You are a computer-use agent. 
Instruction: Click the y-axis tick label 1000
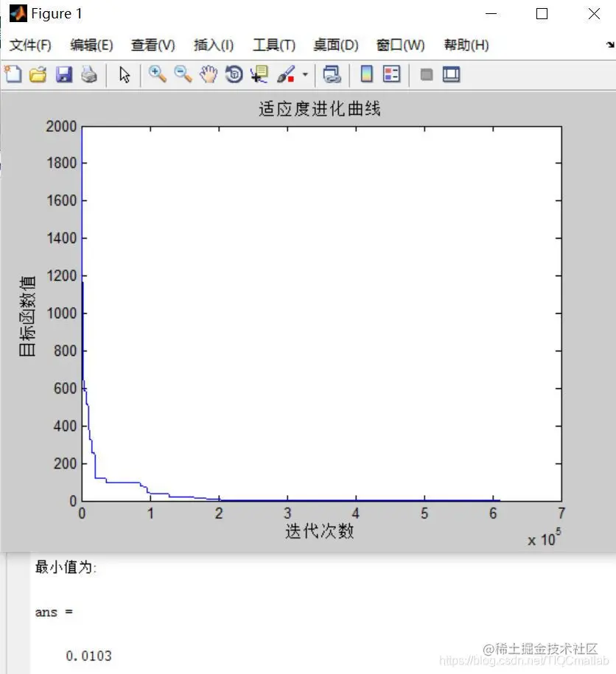point(61,313)
